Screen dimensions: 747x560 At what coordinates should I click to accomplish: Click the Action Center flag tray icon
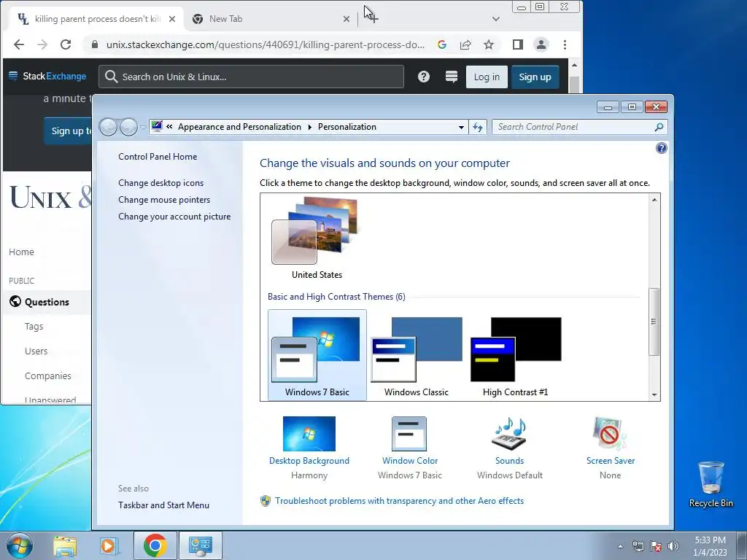click(x=656, y=546)
